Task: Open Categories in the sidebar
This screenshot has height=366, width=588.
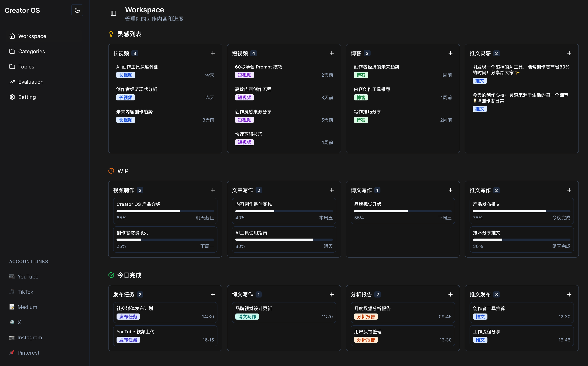Action: 45,51
